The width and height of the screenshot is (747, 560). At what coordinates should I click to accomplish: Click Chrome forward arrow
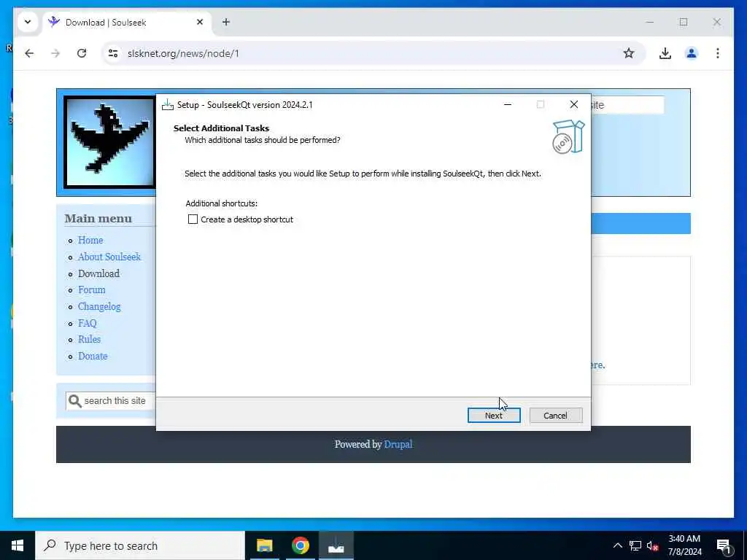tap(55, 53)
